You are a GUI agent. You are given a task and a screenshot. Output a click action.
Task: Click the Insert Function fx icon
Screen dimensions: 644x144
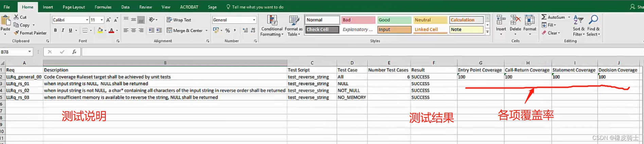74,52
